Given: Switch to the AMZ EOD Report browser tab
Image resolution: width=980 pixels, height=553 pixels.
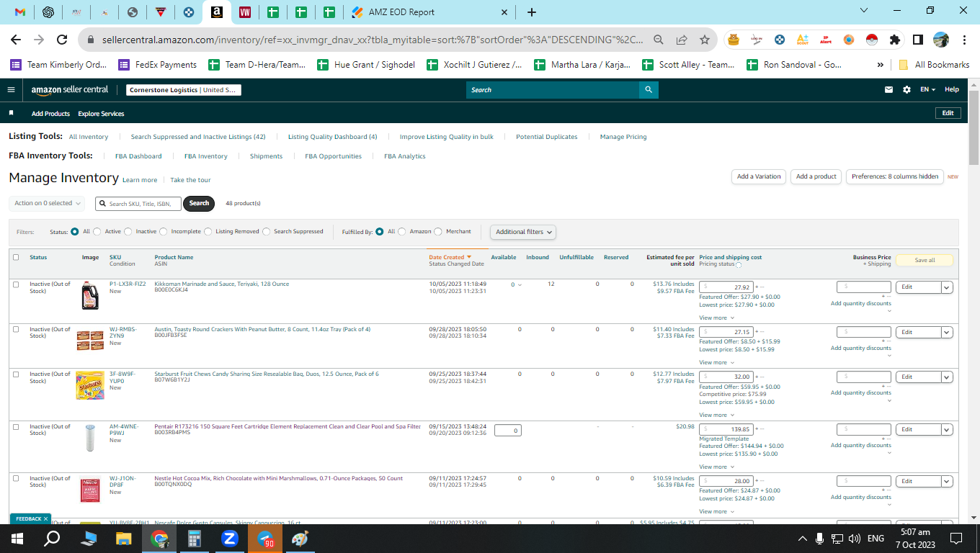Looking at the screenshot, I should coord(428,12).
